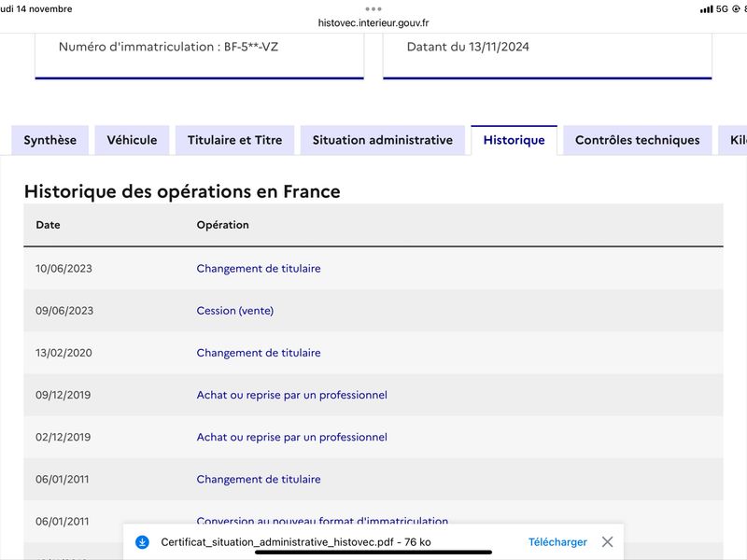This screenshot has width=747, height=560.
Task: Select the Situation administrative tab
Action: (383, 140)
